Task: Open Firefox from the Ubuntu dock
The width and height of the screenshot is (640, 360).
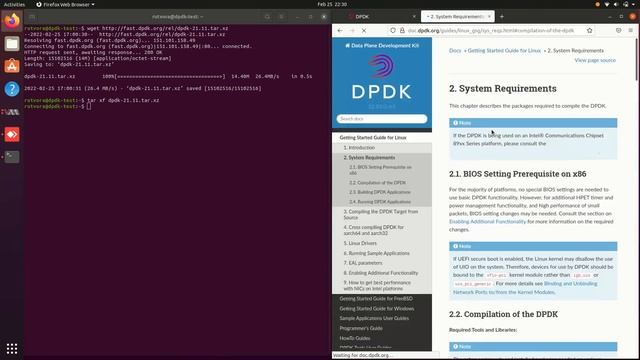Action: click(x=12, y=20)
